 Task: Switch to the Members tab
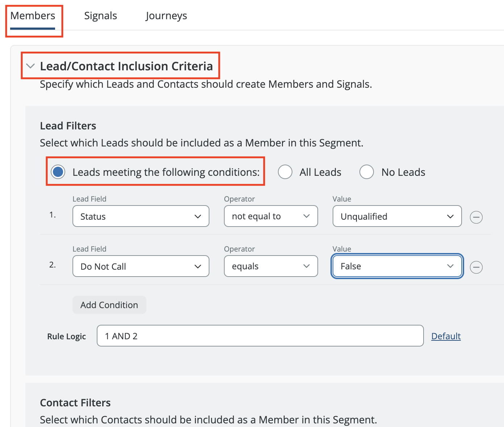point(33,16)
